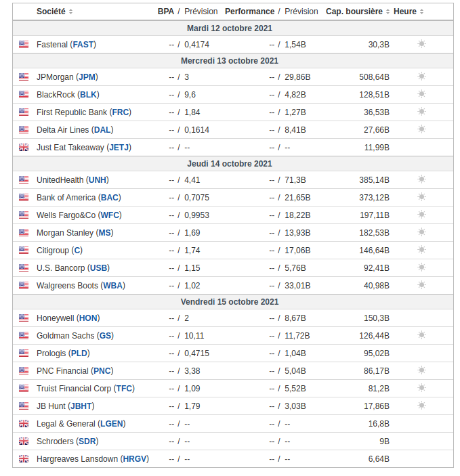Open the BlackRock BLK ticker link
Screen dimensions: 460x476
89,95
